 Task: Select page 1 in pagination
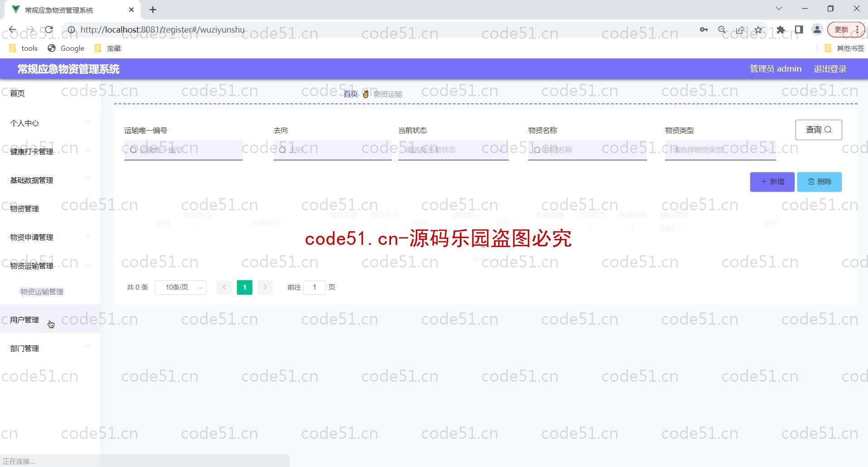click(x=245, y=287)
